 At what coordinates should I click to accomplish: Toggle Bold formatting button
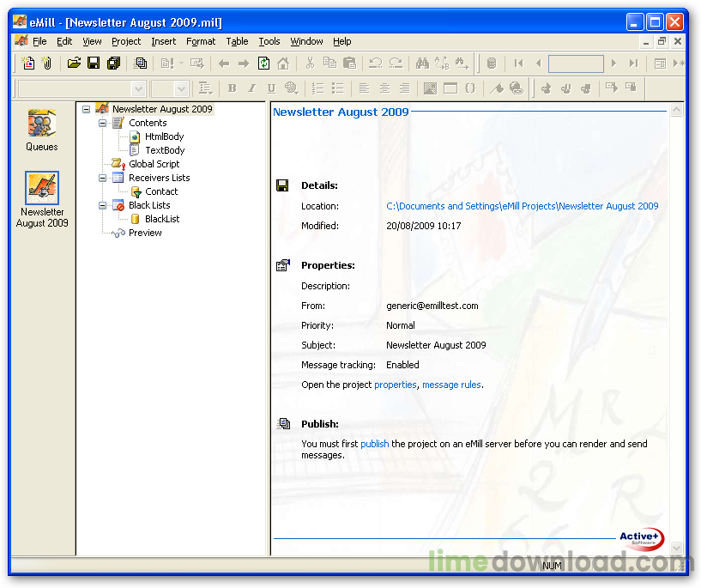(x=232, y=88)
